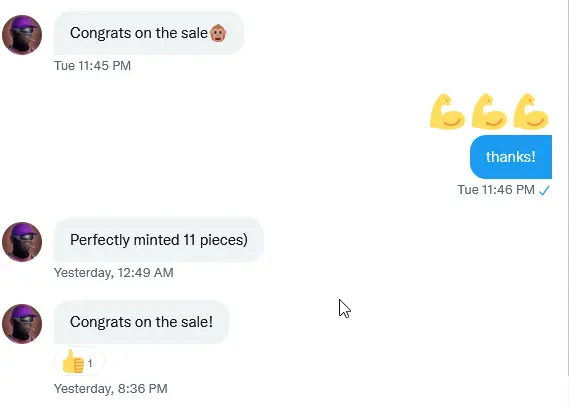
Task: Select the blue 'thanks!' message bubble
Action: pos(511,157)
